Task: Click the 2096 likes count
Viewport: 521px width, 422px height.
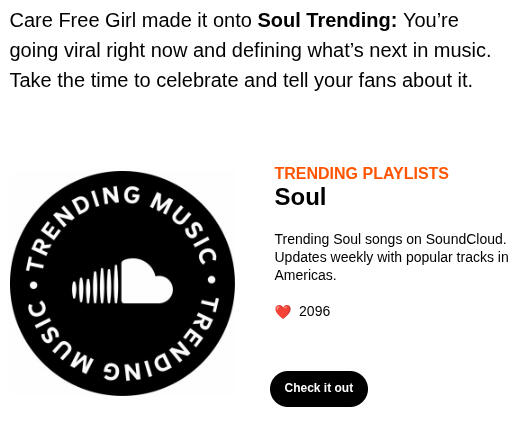Action: coord(314,311)
